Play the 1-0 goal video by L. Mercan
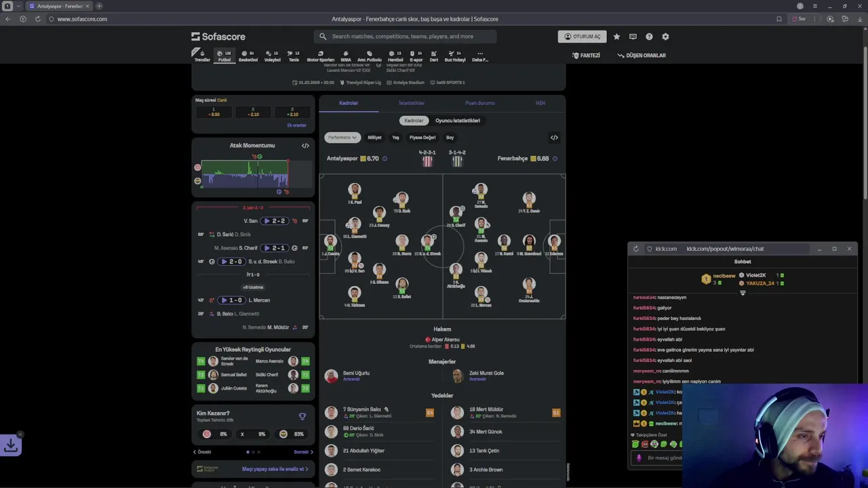This screenshot has height=488, width=868. point(231,300)
